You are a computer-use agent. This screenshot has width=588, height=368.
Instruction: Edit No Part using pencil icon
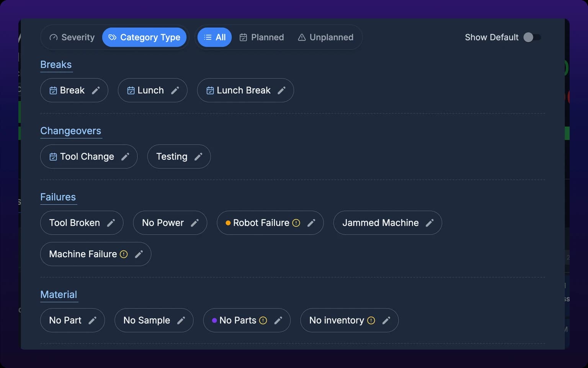click(93, 320)
